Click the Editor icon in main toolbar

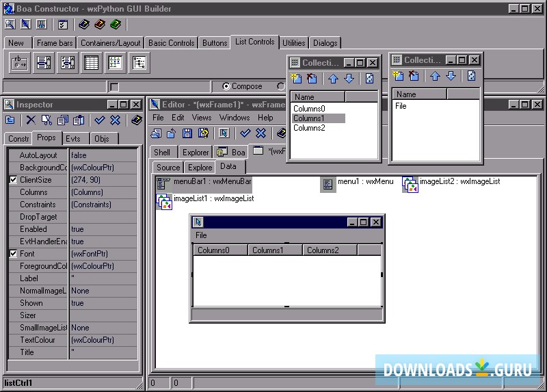[x=26, y=24]
